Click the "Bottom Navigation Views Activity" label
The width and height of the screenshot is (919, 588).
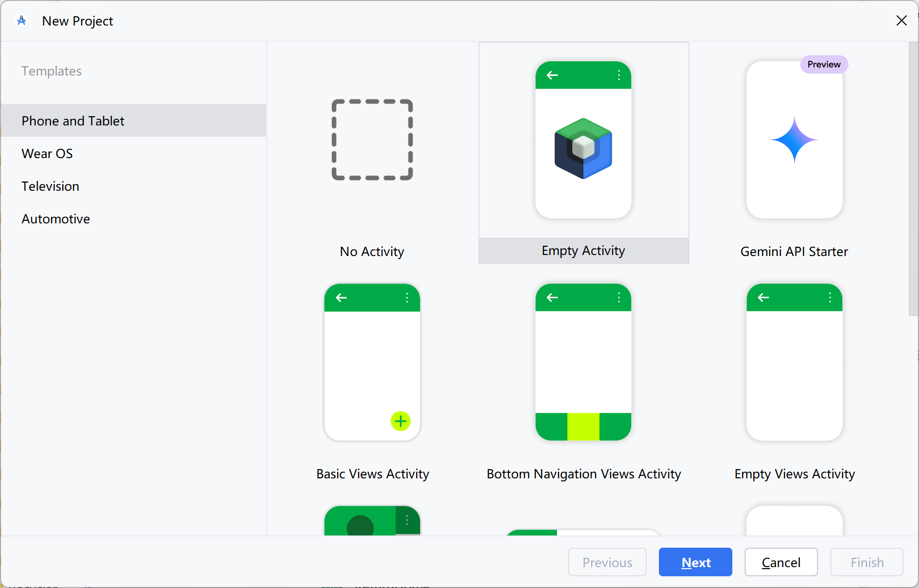(584, 474)
